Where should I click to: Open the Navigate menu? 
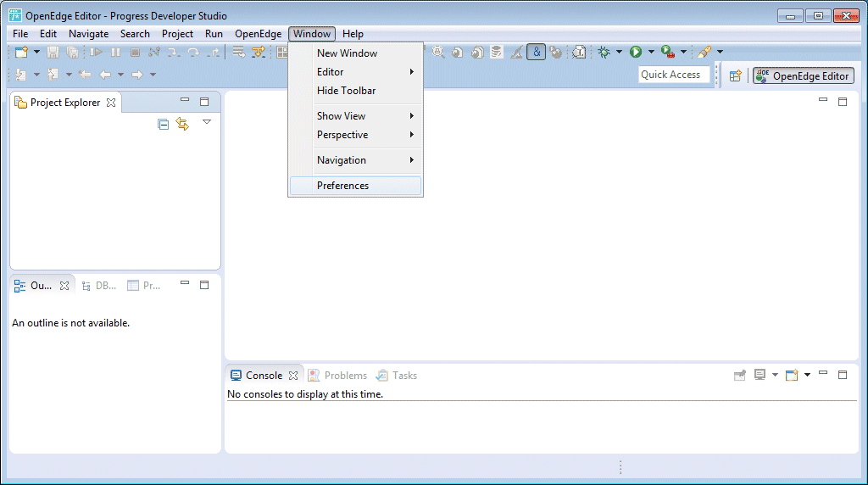click(88, 34)
